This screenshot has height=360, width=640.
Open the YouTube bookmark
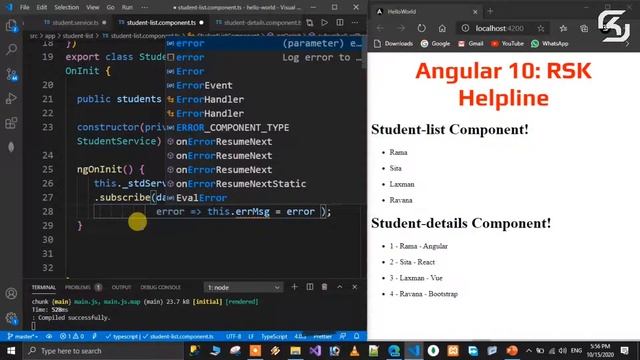coord(507,44)
